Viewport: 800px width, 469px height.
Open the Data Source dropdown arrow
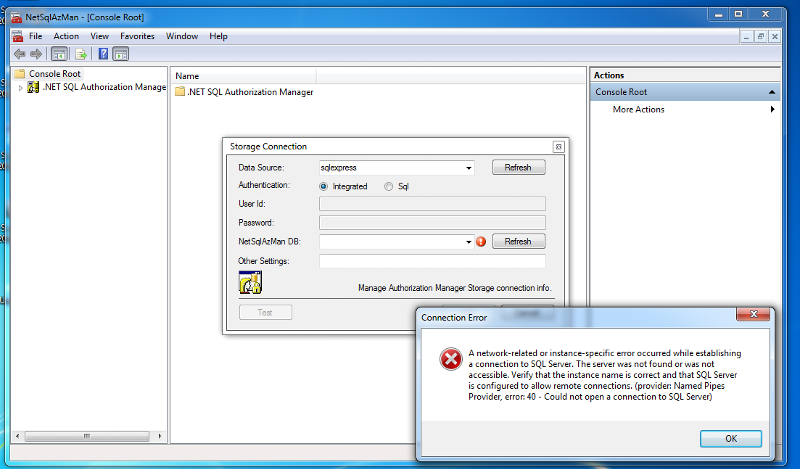coord(468,168)
